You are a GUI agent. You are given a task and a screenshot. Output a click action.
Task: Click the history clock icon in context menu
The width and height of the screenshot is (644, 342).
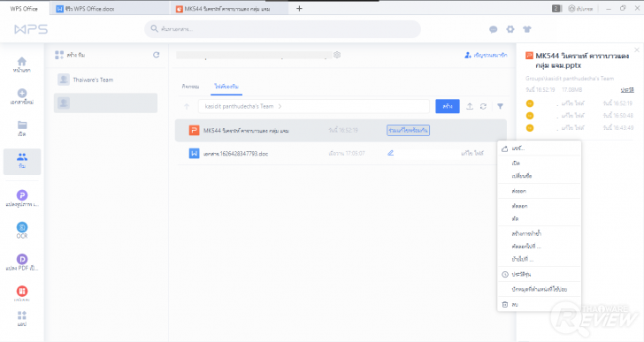505,274
